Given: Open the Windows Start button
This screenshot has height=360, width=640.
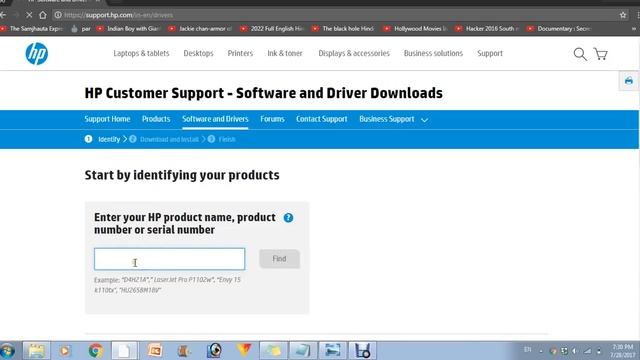Looking at the screenshot, I should [x=7, y=351].
